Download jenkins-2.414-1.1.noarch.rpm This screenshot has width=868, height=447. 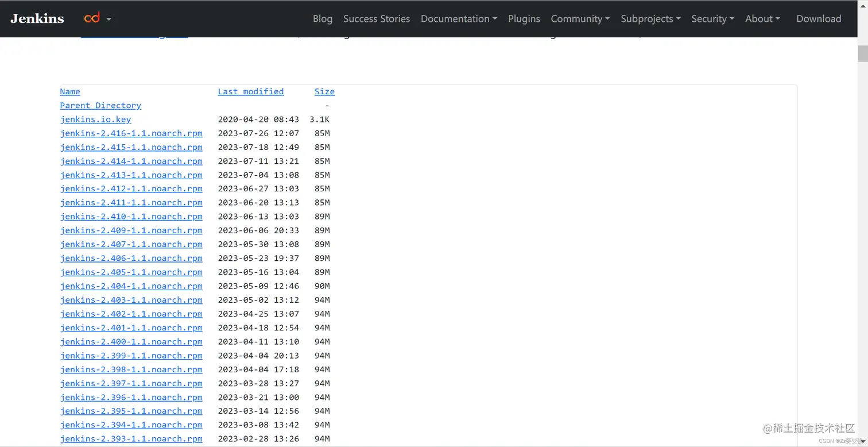pyautogui.click(x=131, y=161)
